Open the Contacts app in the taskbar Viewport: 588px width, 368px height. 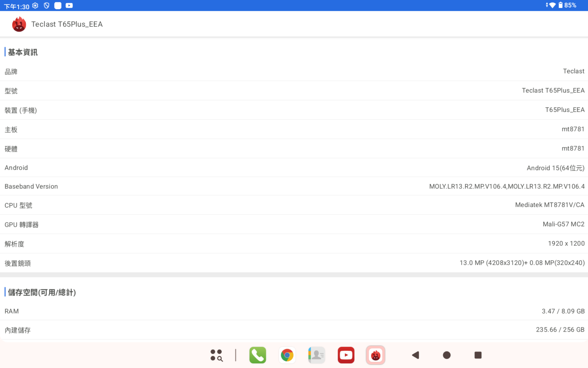tap(316, 355)
